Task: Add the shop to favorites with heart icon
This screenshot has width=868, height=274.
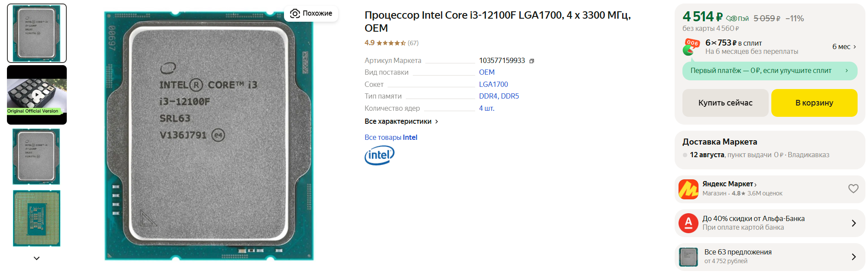Action: tap(853, 188)
